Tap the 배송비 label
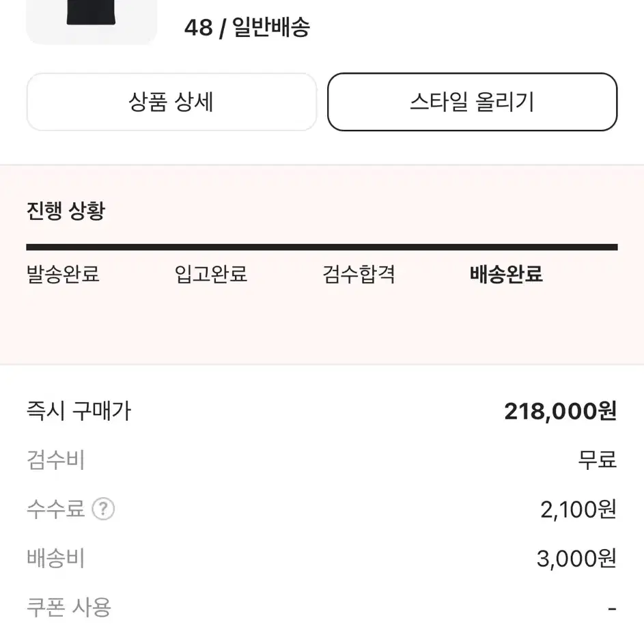 click(x=55, y=558)
